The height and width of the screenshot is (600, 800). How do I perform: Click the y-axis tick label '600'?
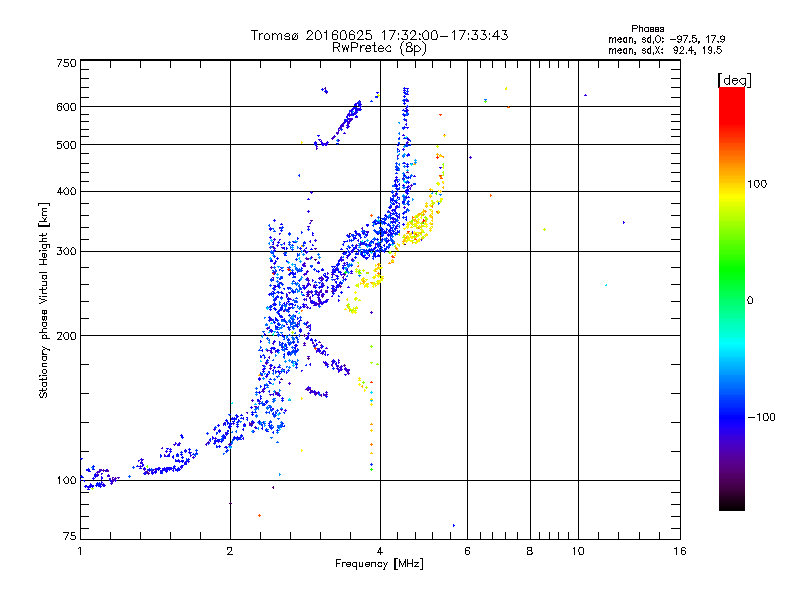click(66, 107)
